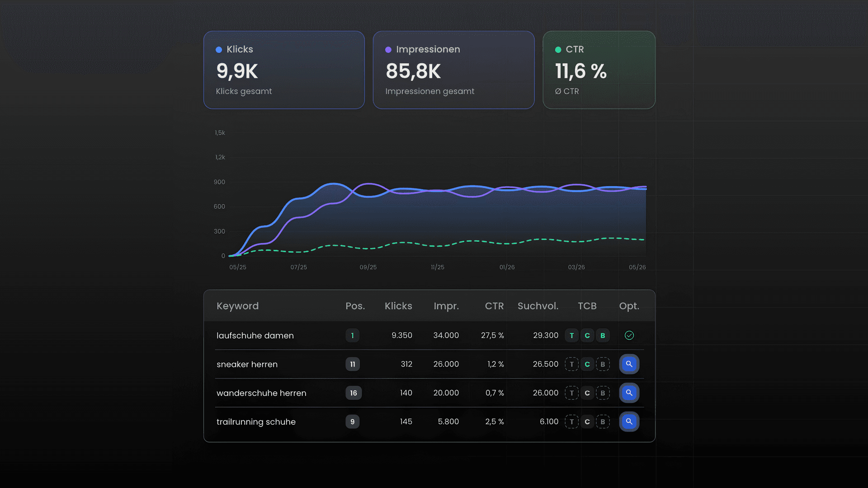Click position badge 16 for wanderschuhe herren
868x488 pixels.
[x=354, y=393]
